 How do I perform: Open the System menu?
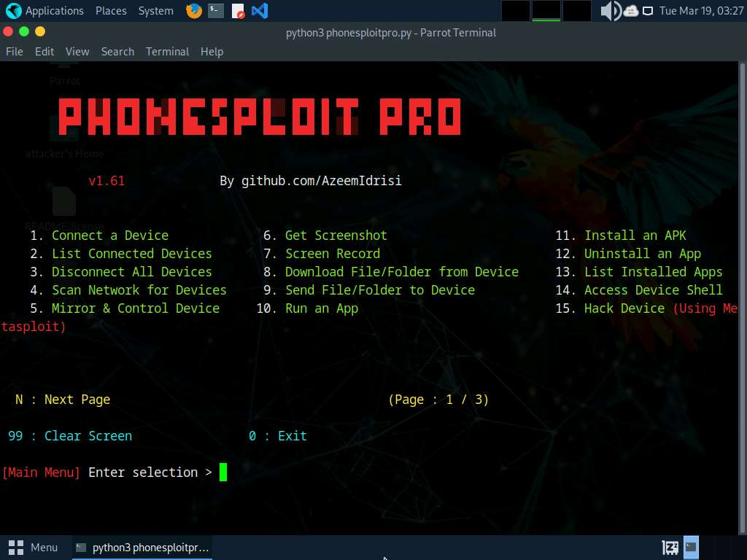[x=156, y=10]
